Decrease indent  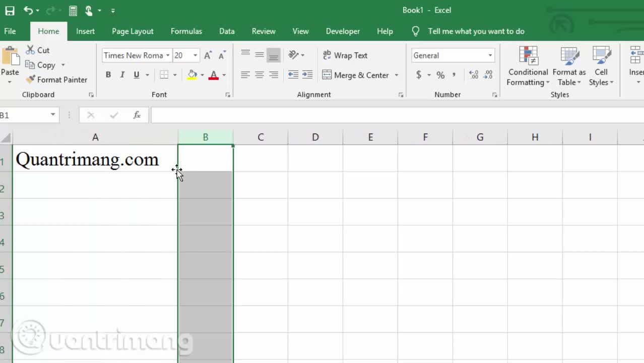(293, 75)
